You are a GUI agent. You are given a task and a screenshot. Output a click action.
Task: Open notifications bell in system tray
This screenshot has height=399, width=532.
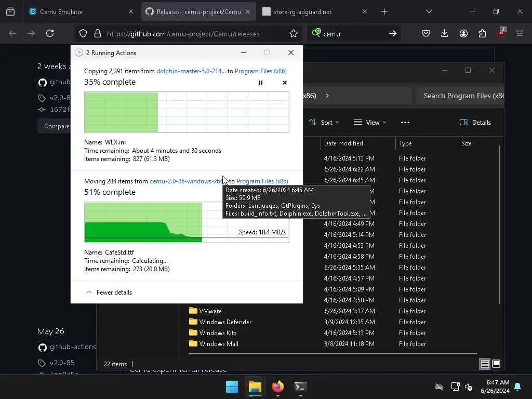(518, 387)
